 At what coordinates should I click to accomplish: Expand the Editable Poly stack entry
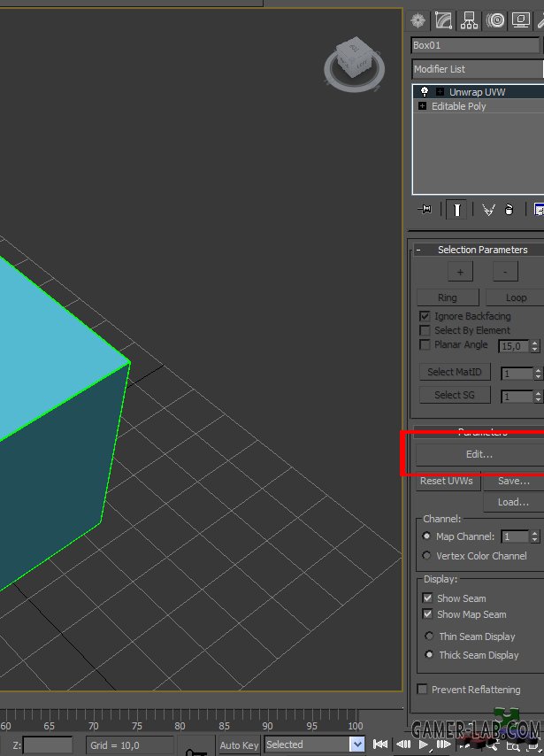click(422, 106)
